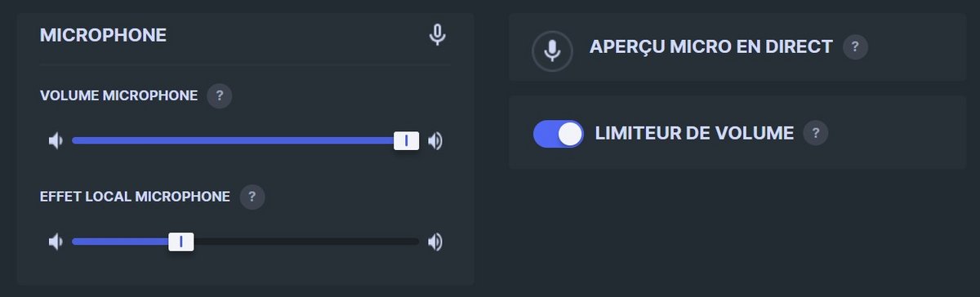The height and width of the screenshot is (297, 980).
Task: Click the low-volume speaker icon beside Volume Microphone slider
Action: 55,141
